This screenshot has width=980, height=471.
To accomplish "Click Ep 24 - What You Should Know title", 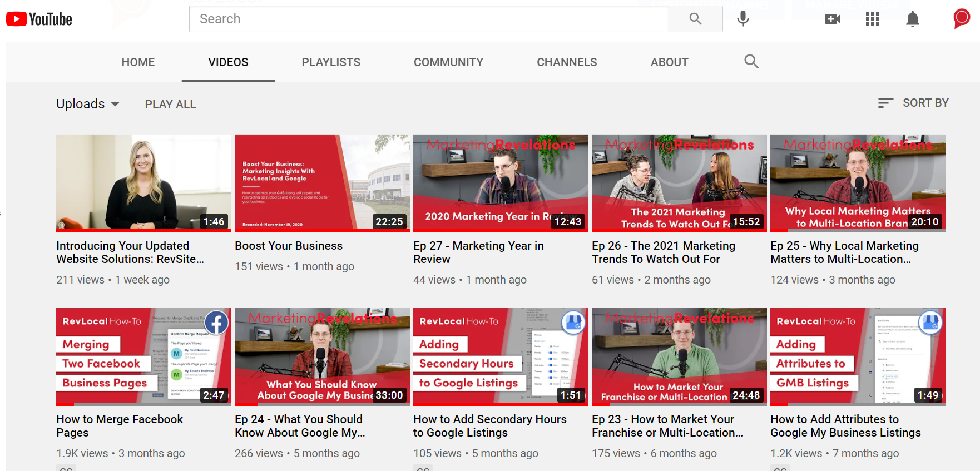I will [x=300, y=426].
